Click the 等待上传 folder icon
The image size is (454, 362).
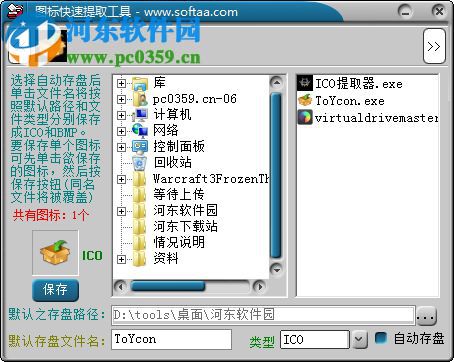coord(139,195)
